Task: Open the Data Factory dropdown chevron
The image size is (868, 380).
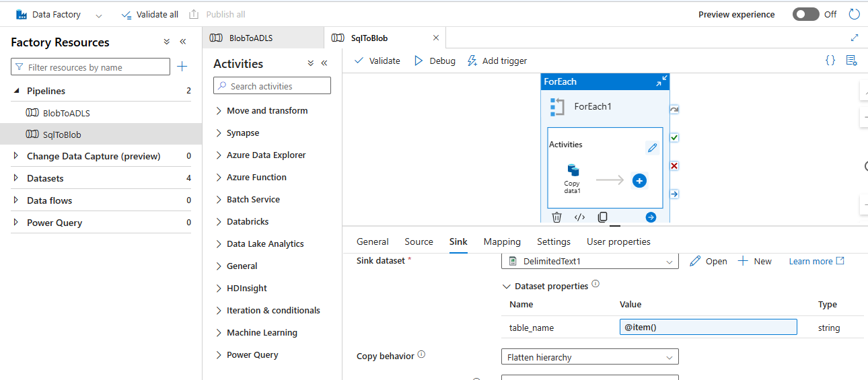Action: (x=99, y=15)
